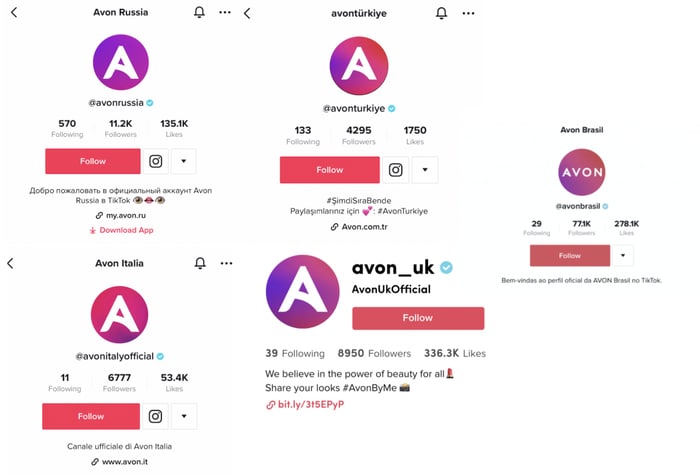The image size is (700, 475).
Task: Click the Download App link
Action: pos(121,230)
